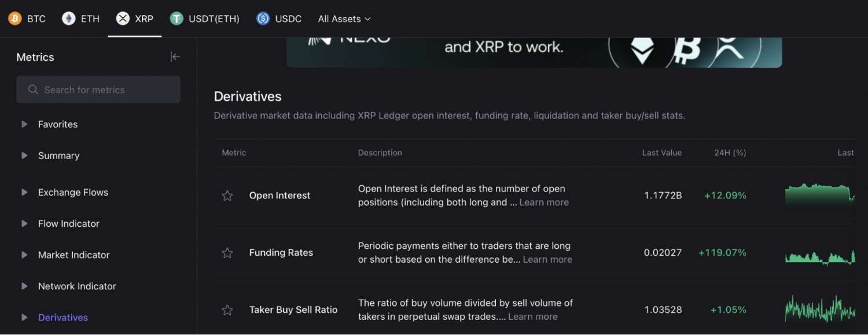Expand the Favorites section arrow
Viewport: 868px width, 335px height.
pyautogui.click(x=24, y=124)
